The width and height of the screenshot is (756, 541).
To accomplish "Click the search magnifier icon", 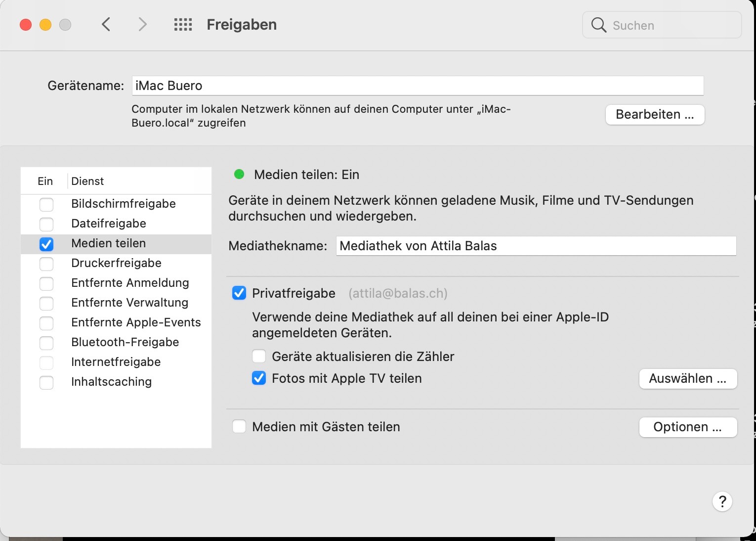I will tap(598, 25).
